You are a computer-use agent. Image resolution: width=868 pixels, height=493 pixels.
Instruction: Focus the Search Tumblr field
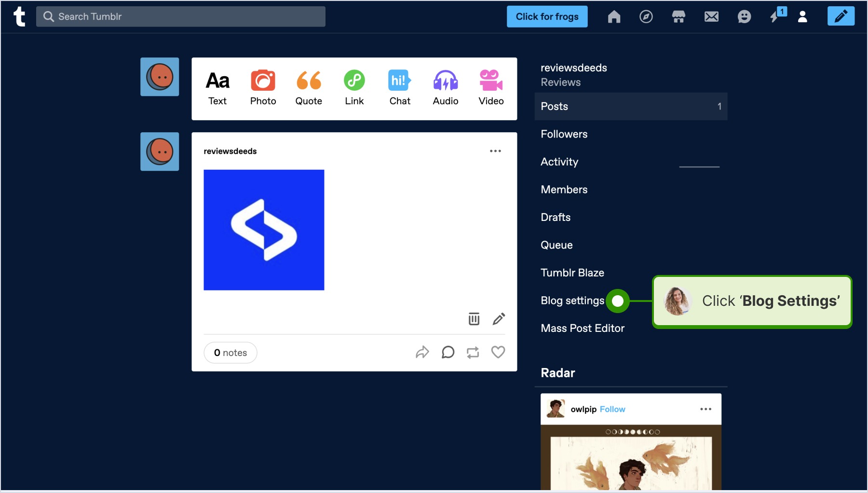point(181,16)
